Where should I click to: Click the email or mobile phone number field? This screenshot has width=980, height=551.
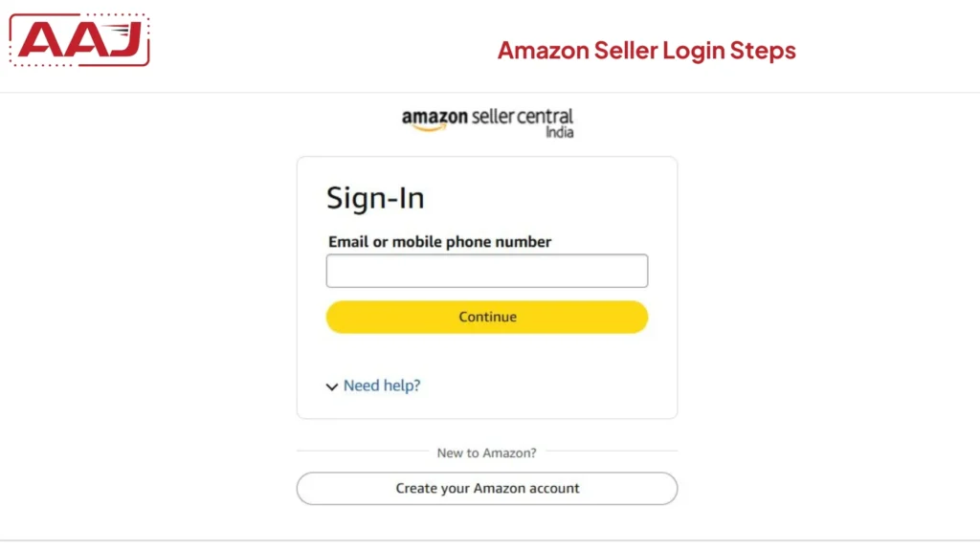click(x=486, y=271)
